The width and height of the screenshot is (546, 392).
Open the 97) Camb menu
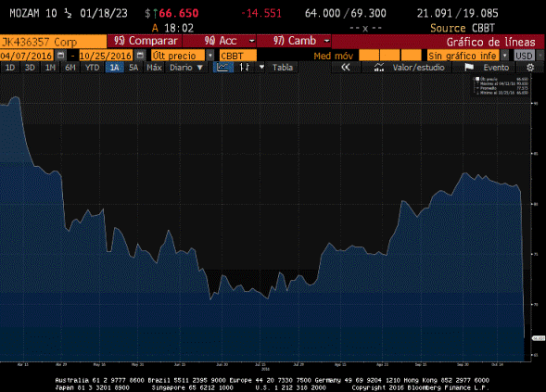[x=294, y=41]
